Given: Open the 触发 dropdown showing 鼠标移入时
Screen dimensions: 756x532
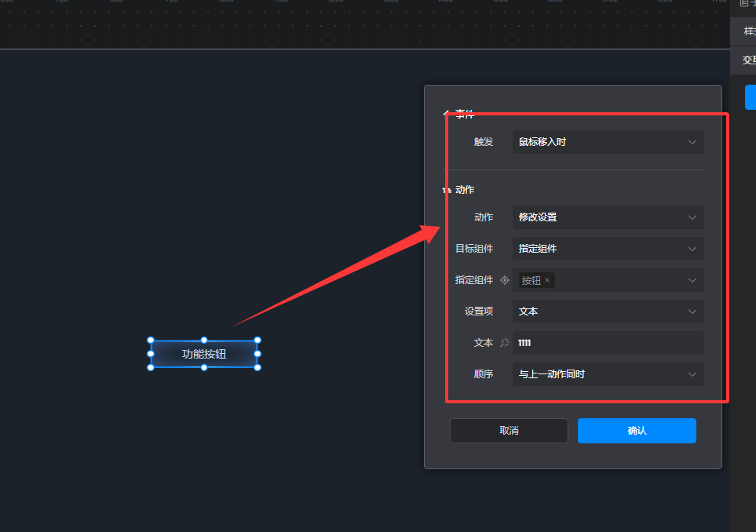Looking at the screenshot, I should (608, 142).
